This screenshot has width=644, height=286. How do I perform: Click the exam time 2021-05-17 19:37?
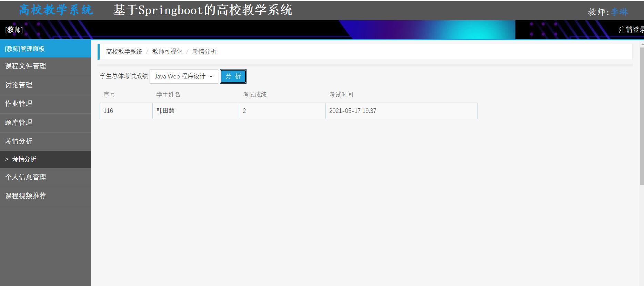pos(353,111)
